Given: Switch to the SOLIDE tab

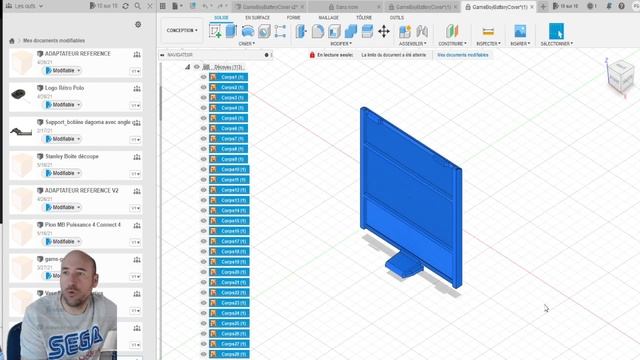Looking at the screenshot, I should click(221, 18).
